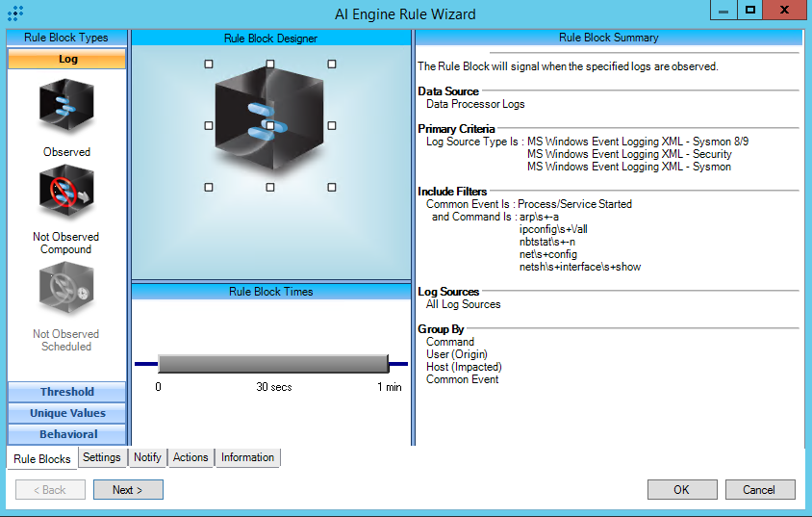This screenshot has width=812, height=517.
Task: Click top-left resize handle of the cube
Action: click(209, 65)
